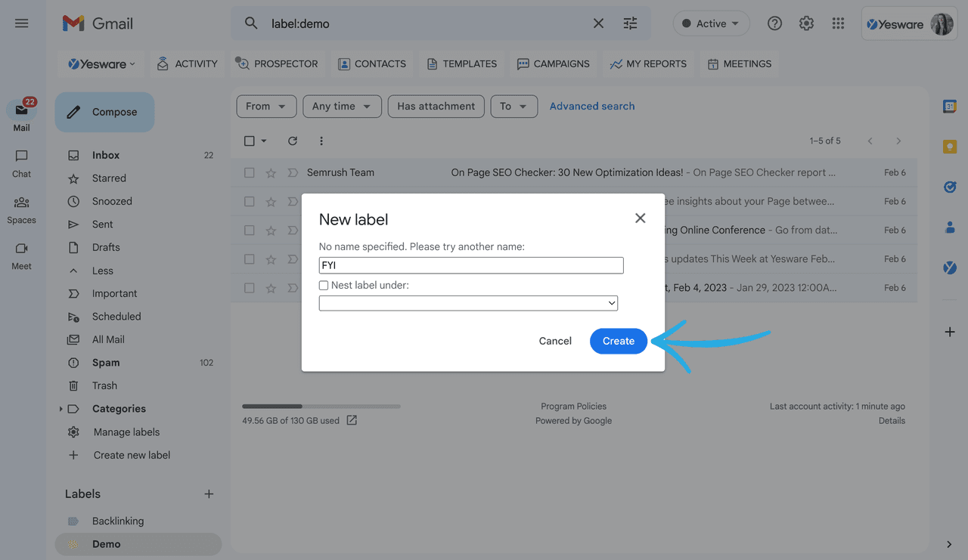Open Gmail settings gear
Viewport: 968px width, 560px height.
coord(806,23)
